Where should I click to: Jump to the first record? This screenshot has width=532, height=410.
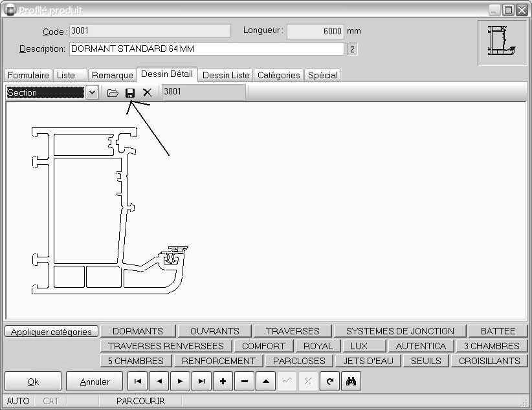pyautogui.click(x=137, y=381)
